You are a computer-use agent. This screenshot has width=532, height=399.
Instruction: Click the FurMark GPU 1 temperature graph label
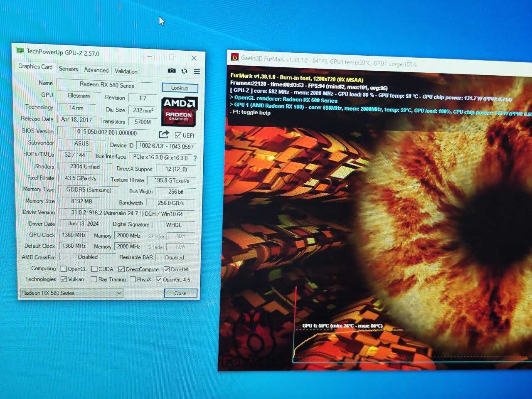coord(342,326)
